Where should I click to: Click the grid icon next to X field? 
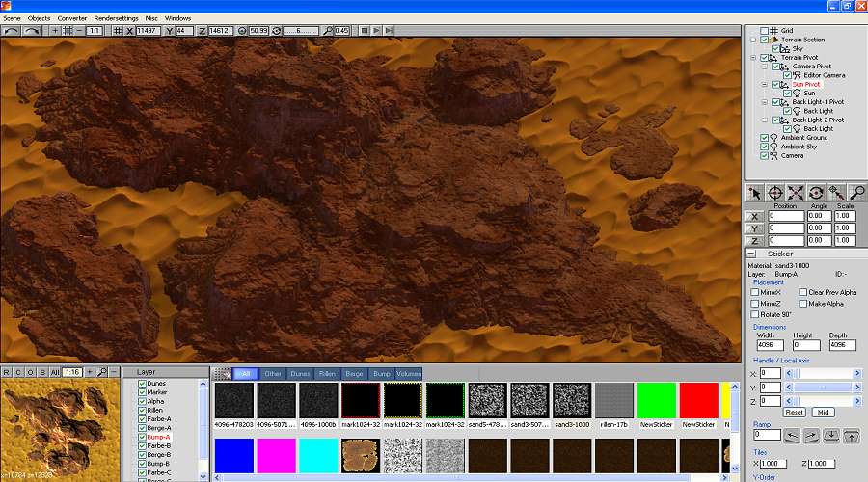117,31
